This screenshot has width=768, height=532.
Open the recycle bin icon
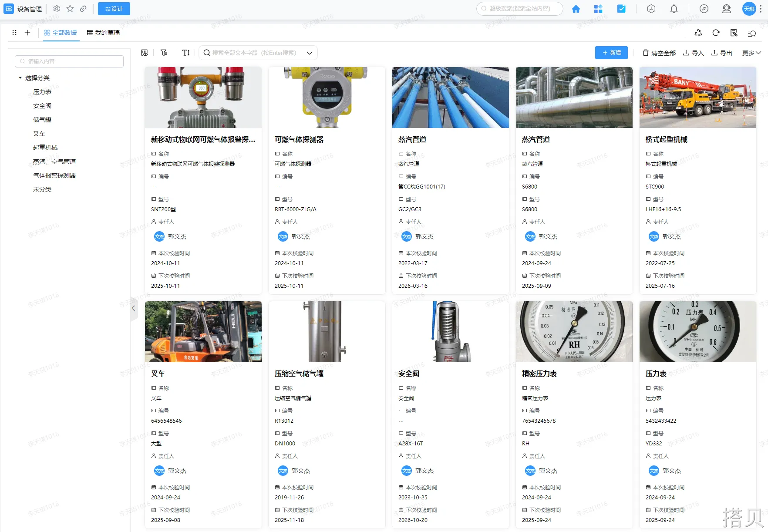698,33
